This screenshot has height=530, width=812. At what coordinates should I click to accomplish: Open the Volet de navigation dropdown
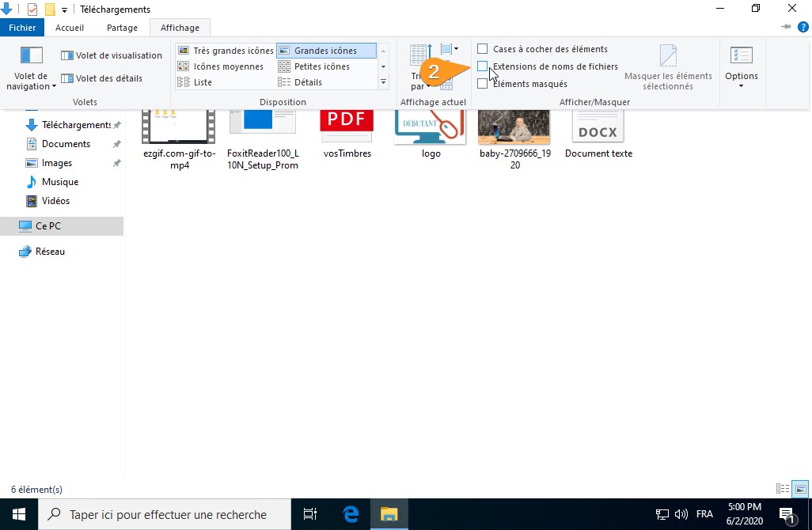point(31,68)
